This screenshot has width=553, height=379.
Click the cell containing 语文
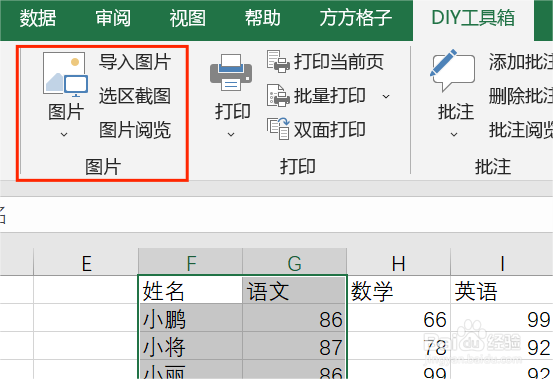point(294,290)
